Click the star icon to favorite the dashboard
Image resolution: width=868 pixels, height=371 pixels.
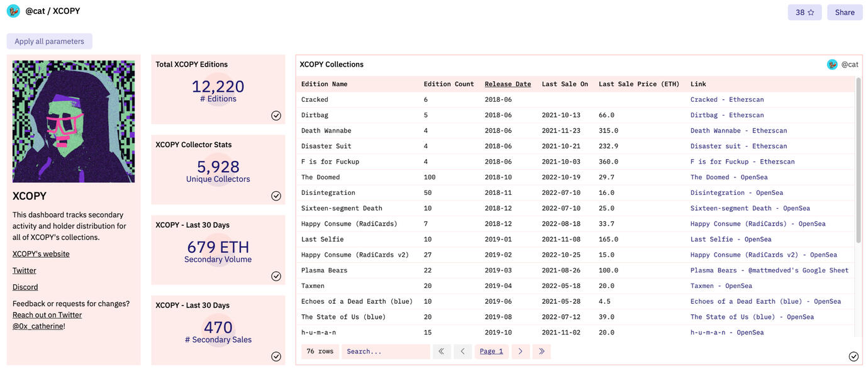pos(811,11)
